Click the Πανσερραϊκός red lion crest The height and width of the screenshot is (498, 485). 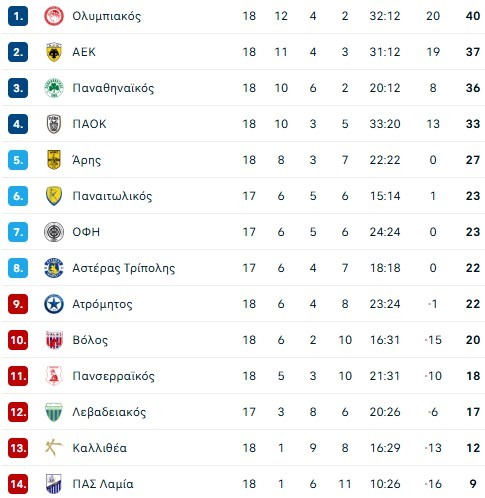54,376
